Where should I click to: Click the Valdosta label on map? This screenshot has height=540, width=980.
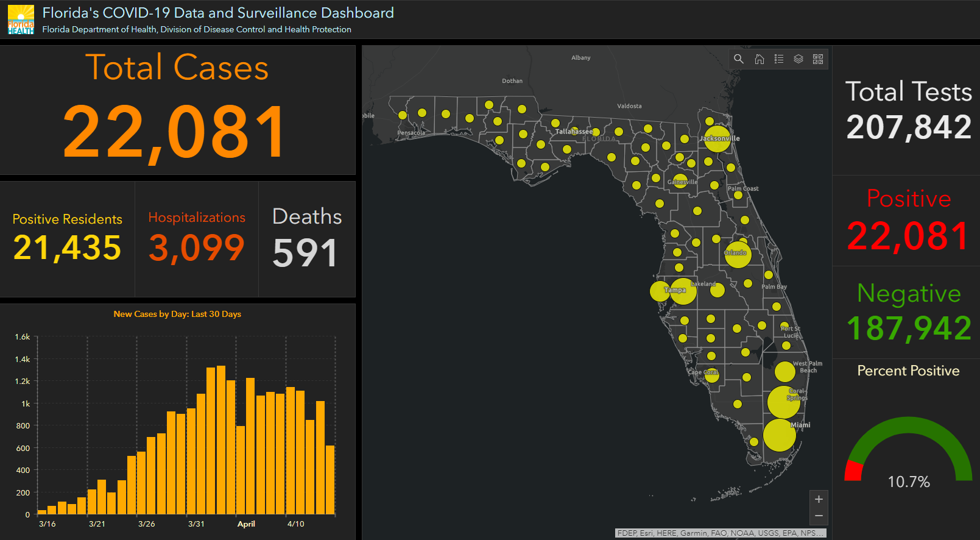(x=629, y=106)
